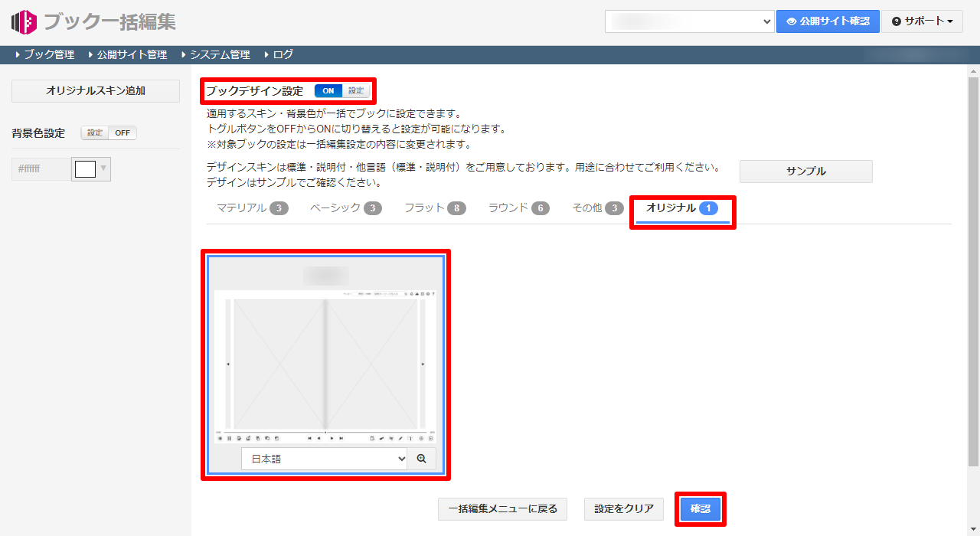Click the magnifier icon beside the language selector
This screenshot has height=536, width=980.
[x=421, y=458]
